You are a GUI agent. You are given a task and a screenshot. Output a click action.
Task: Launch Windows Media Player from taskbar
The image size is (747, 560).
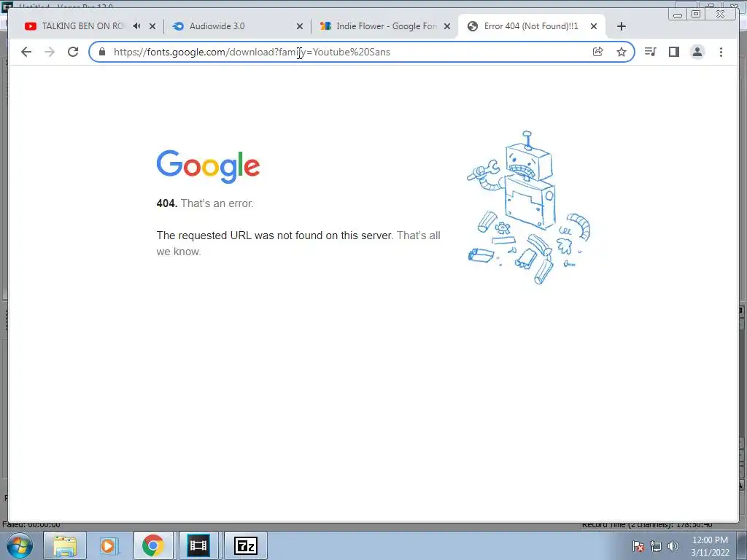pos(108,545)
